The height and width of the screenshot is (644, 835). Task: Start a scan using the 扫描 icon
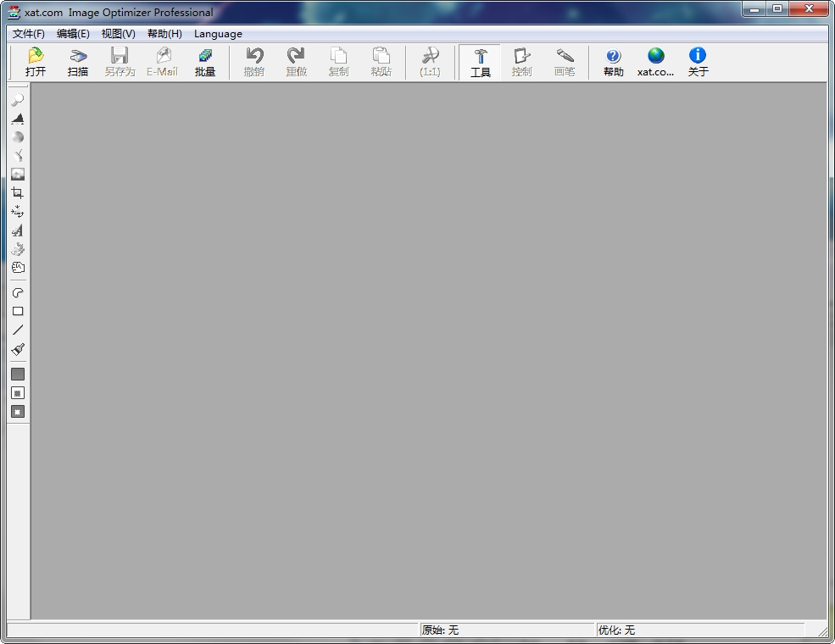tap(77, 61)
